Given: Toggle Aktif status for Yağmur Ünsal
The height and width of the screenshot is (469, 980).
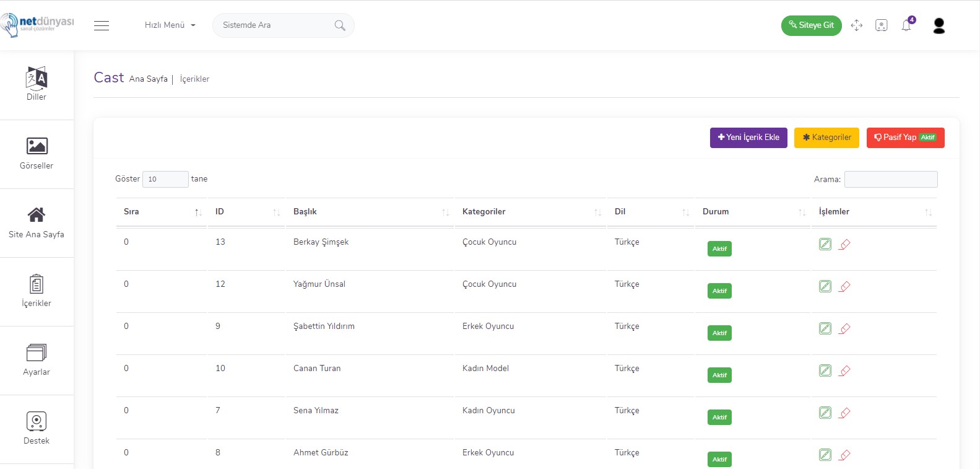Looking at the screenshot, I should click(x=719, y=291).
